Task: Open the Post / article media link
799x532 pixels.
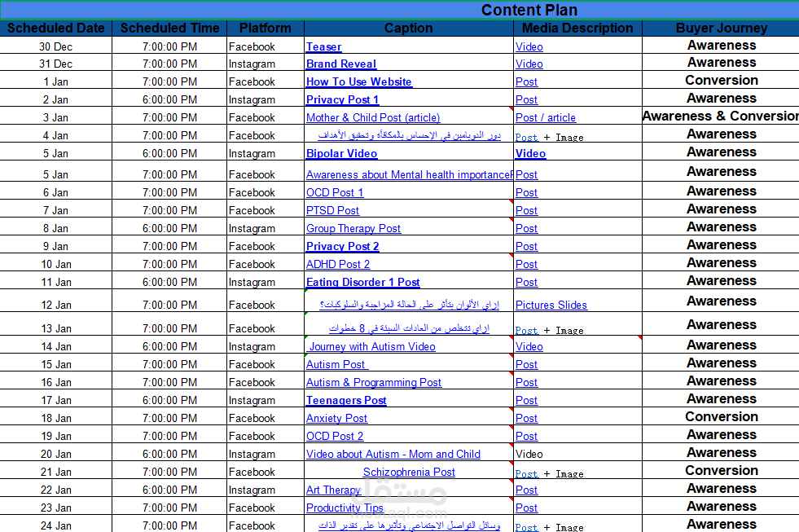Action: pos(546,117)
